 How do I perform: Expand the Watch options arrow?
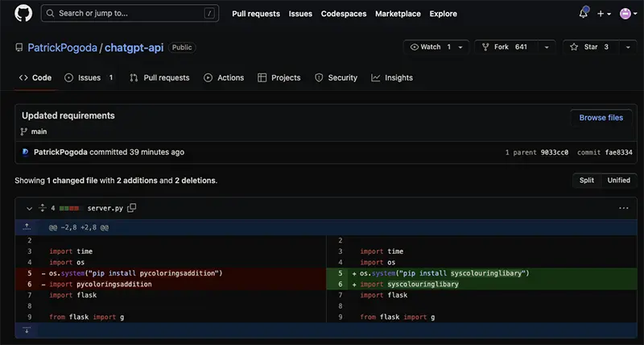[460, 48]
